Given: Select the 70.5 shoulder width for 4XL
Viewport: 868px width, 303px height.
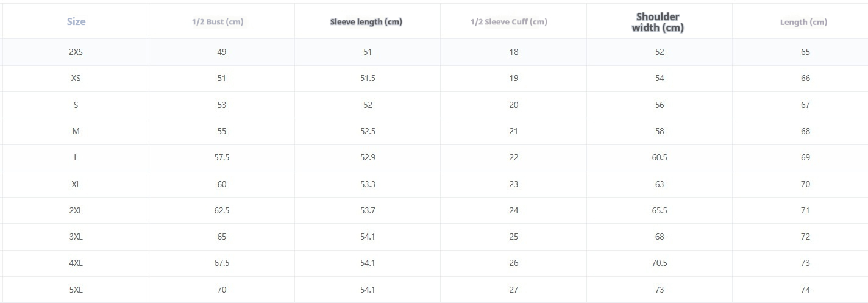Looking at the screenshot, I should 660,263.
